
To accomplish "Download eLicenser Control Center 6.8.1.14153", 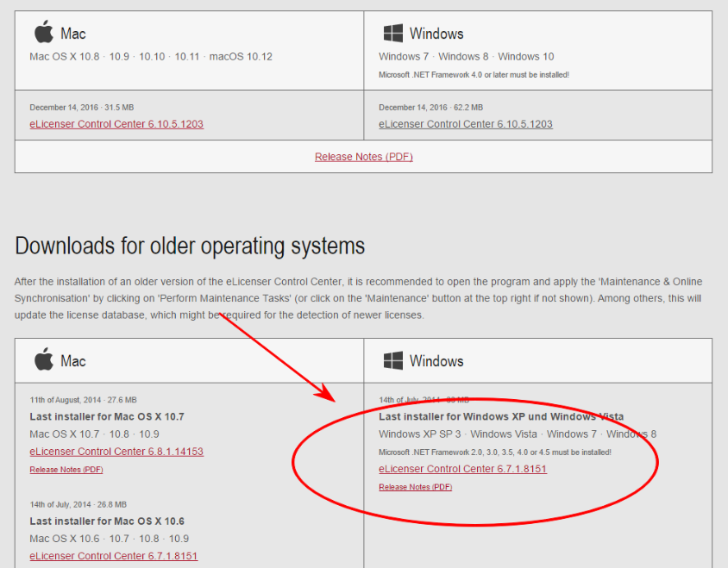I will pos(116,452).
